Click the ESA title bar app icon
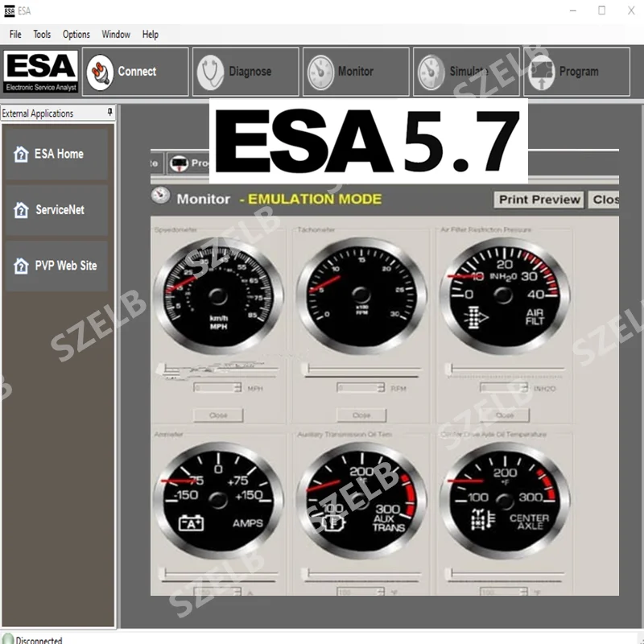Viewport: 644px width, 644px height. 9,10
